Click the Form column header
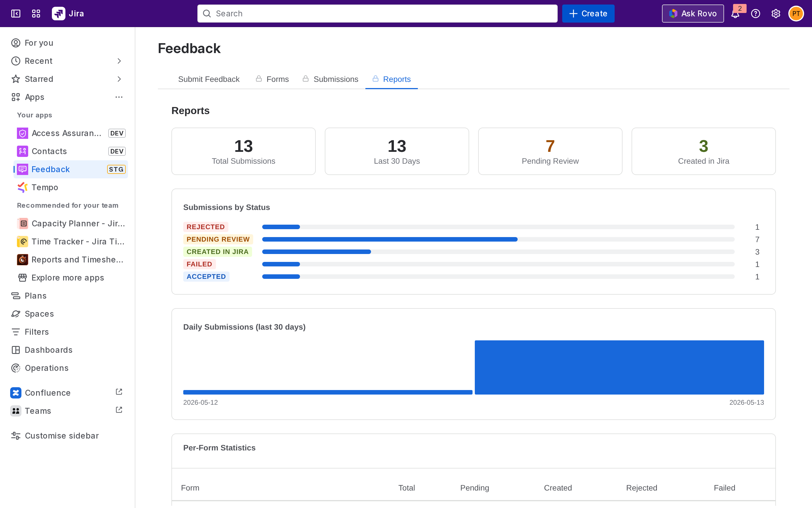This screenshot has height=508, width=812. click(190, 488)
